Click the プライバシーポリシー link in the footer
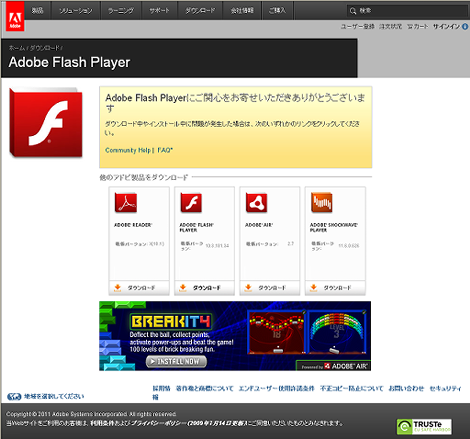This screenshot has width=470, height=439. tap(159, 423)
